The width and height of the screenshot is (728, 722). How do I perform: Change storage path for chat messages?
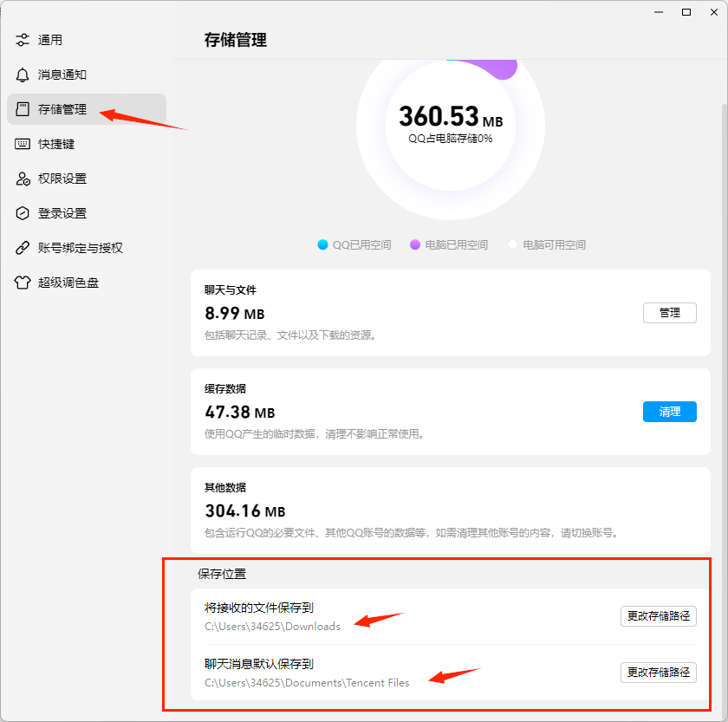pos(658,672)
